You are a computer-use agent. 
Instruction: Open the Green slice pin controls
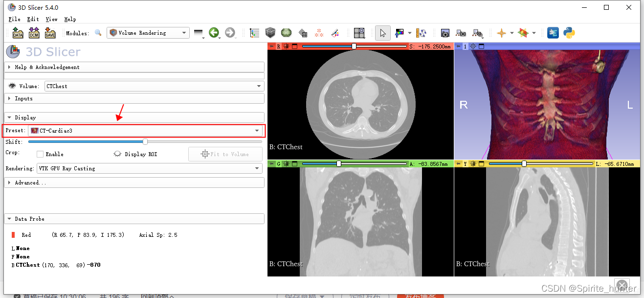(272, 164)
